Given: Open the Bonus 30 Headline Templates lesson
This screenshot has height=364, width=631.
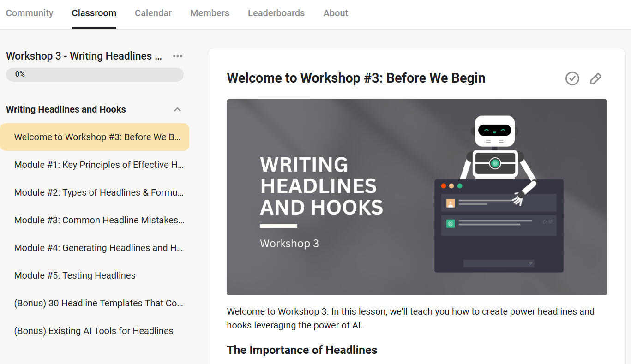Looking at the screenshot, I should click(x=99, y=303).
